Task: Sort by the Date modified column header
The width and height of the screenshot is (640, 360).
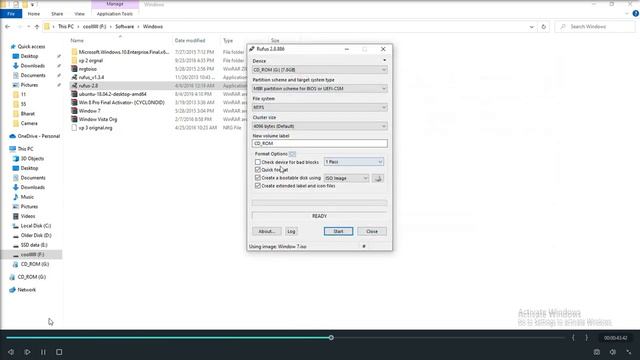Action: click(190, 40)
